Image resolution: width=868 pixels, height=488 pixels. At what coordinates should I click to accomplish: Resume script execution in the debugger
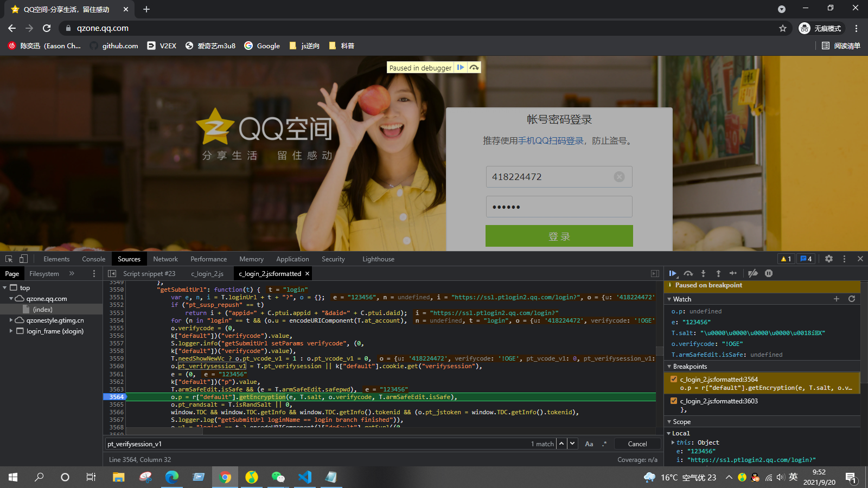click(x=673, y=273)
